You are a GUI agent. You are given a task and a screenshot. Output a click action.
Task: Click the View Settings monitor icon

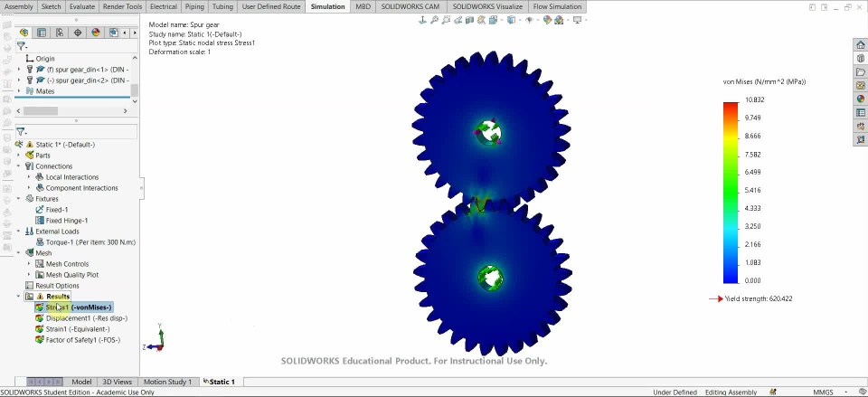(578, 20)
